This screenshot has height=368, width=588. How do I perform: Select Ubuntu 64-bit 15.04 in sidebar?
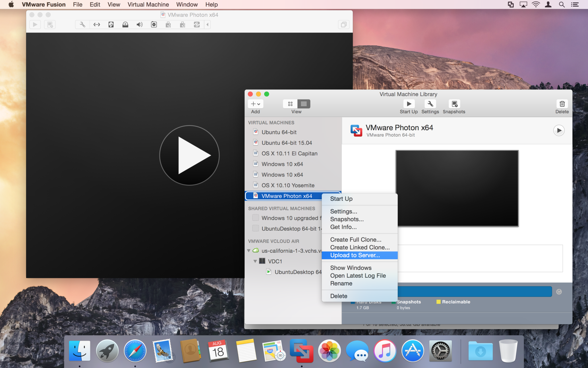coord(287,143)
